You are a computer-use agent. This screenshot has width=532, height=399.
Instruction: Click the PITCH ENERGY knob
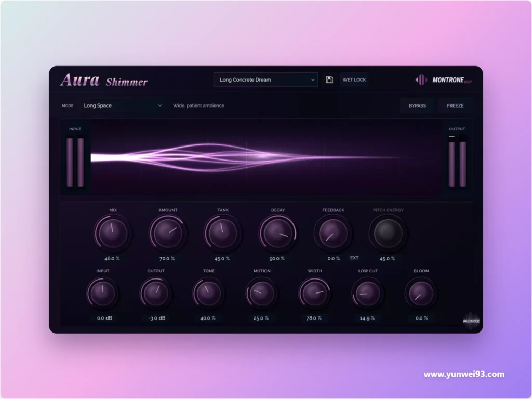coord(388,233)
